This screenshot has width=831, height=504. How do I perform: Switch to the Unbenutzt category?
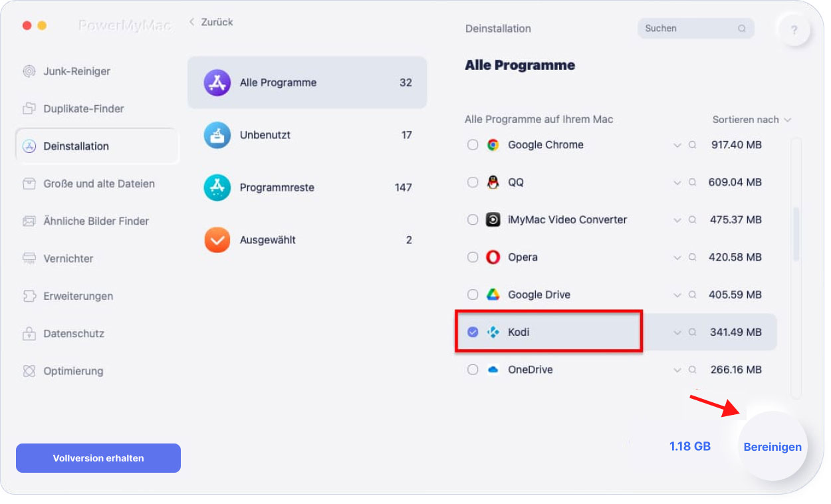307,135
